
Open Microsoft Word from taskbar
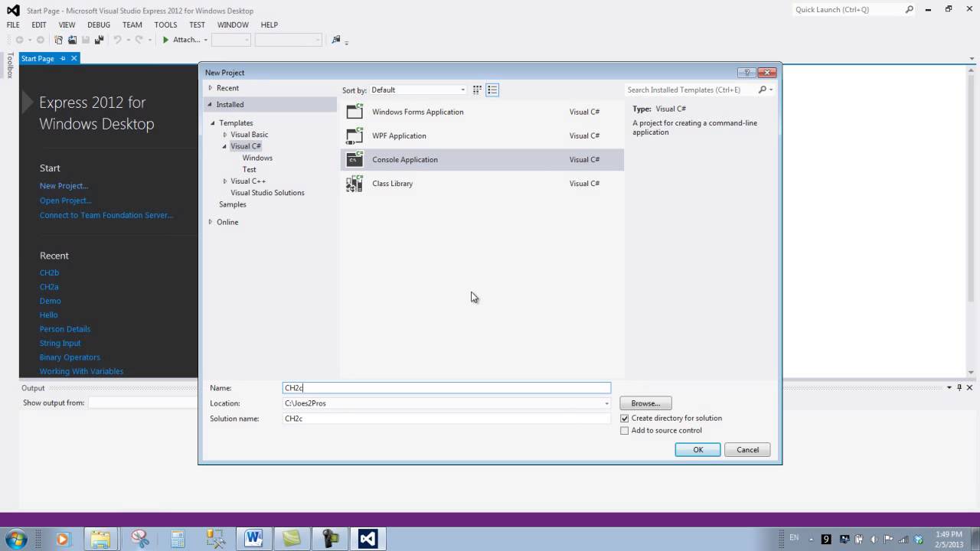point(253,539)
